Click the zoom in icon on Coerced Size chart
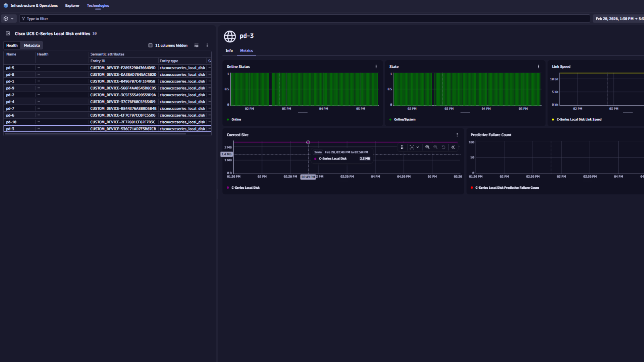The width and height of the screenshot is (644, 362). pyautogui.click(x=427, y=147)
